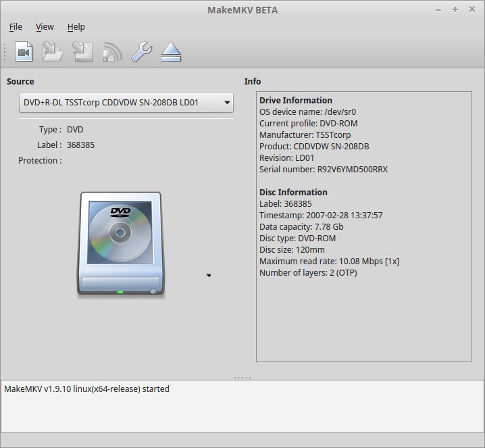Minimize the MakeMKV BETA window
This screenshot has height=448, width=485.
438,10
